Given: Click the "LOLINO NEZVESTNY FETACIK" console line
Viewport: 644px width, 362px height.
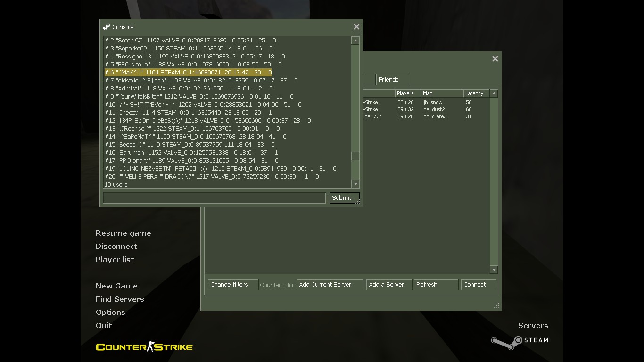Looking at the screenshot, I should pos(221,169).
